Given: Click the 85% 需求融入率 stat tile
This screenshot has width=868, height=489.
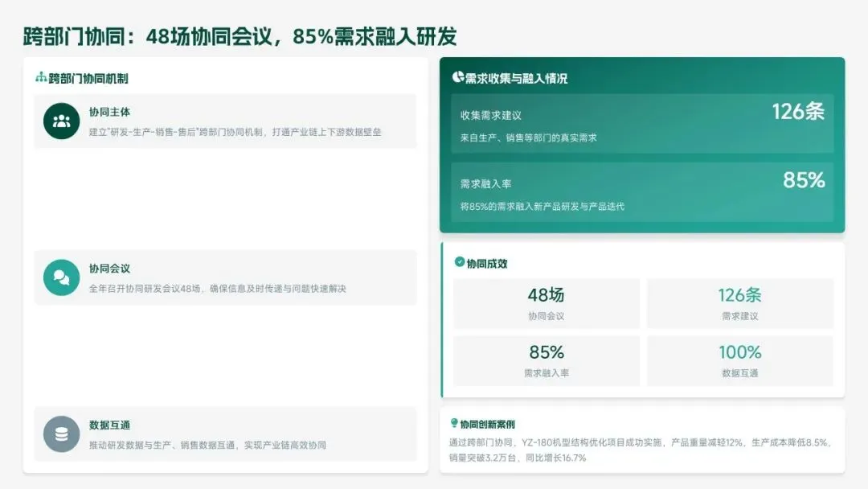Looking at the screenshot, I should [547, 360].
